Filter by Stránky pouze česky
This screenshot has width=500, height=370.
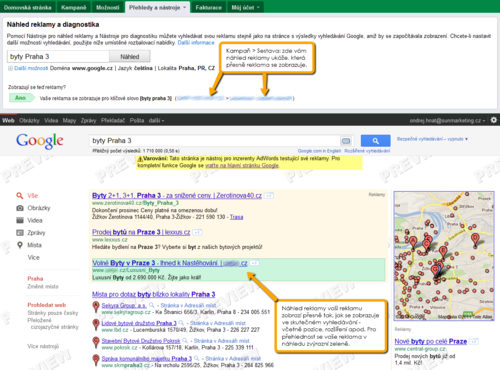53,313
